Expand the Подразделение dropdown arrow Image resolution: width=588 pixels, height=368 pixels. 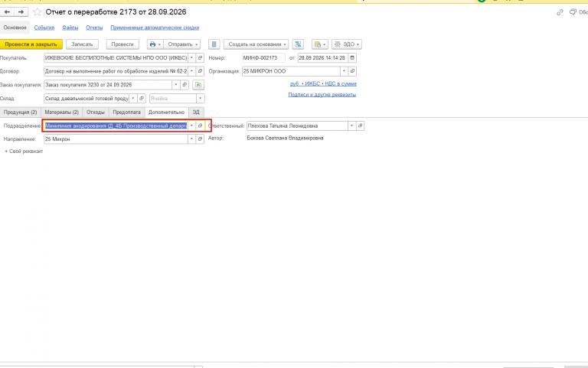[191, 126]
